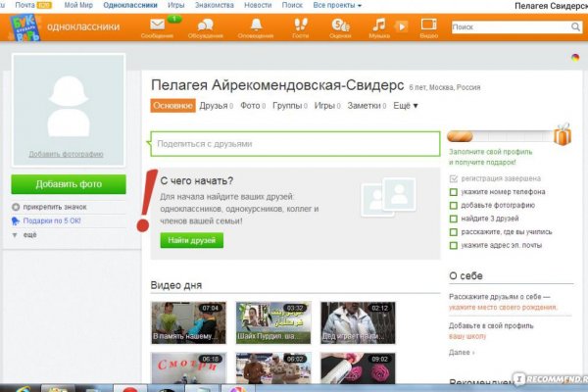Screen dimensions: 588x392
Task: Expand 'ещё' under the profile photo
Action: pyautogui.click(x=29, y=235)
